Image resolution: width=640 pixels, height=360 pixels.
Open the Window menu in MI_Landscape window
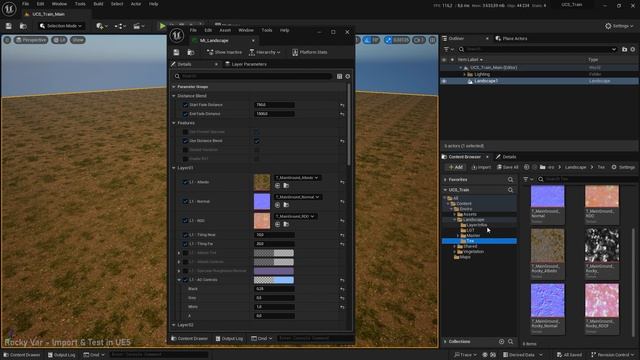246,30
